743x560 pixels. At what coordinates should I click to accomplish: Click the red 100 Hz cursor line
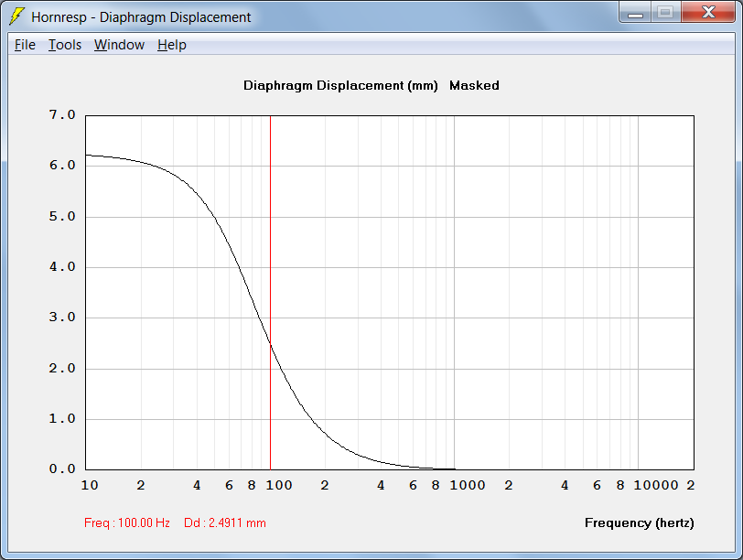pos(270,293)
